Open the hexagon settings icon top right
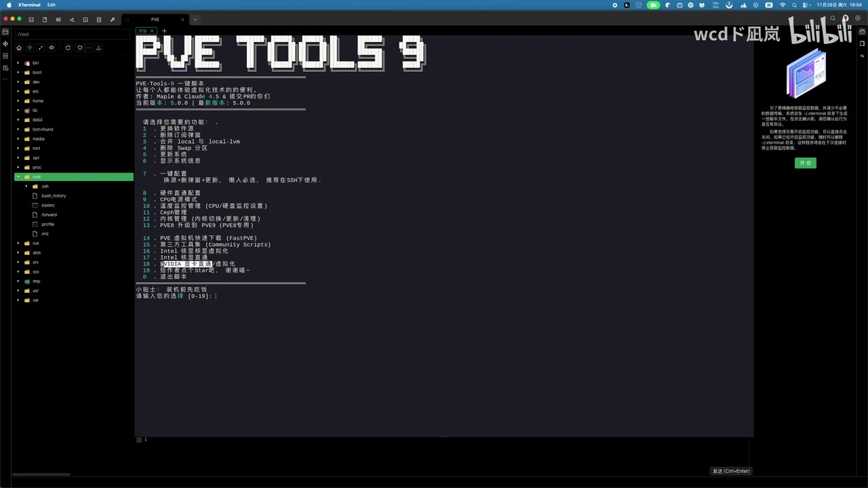The image size is (868, 488). pos(858,18)
